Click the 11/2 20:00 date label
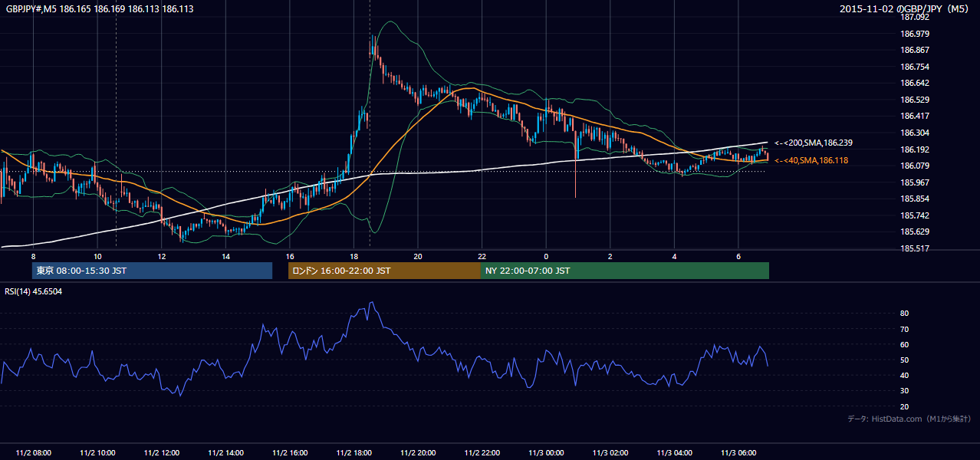980x460 pixels. pos(418,453)
